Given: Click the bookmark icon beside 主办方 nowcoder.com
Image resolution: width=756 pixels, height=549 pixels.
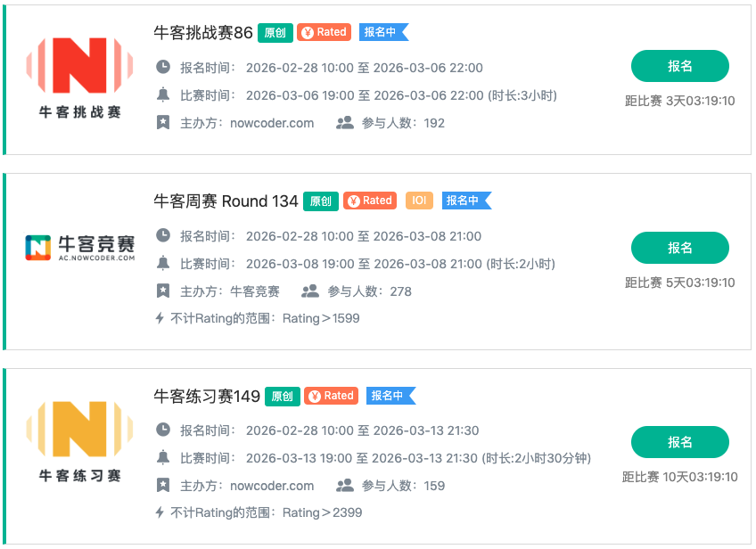Looking at the screenshot, I should tap(161, 122).
